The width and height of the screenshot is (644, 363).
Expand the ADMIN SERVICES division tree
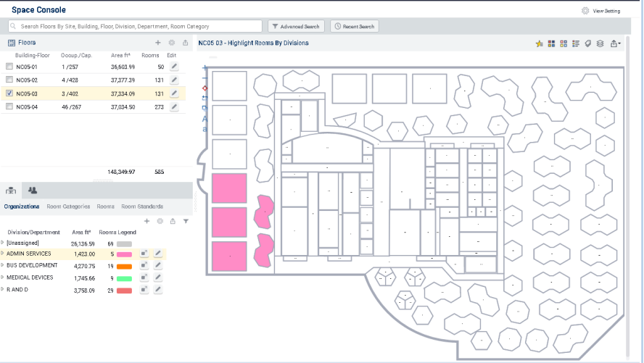click(3, 254)
